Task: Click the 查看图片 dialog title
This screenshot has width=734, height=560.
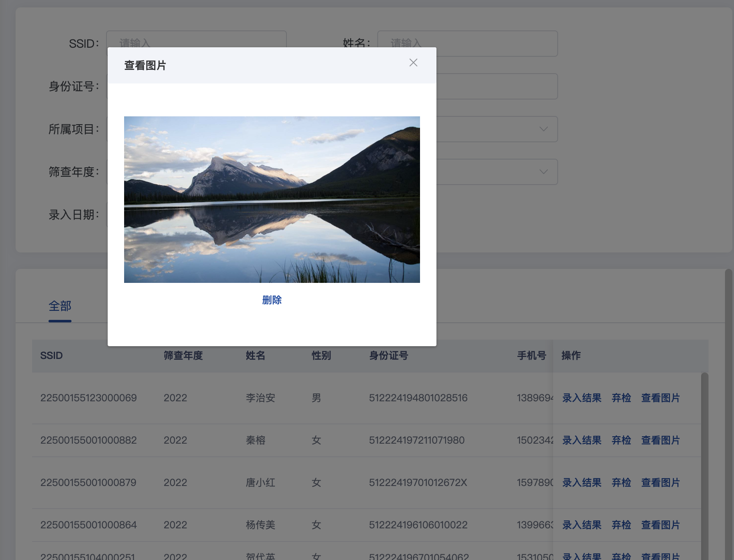Action: point(145,65)
